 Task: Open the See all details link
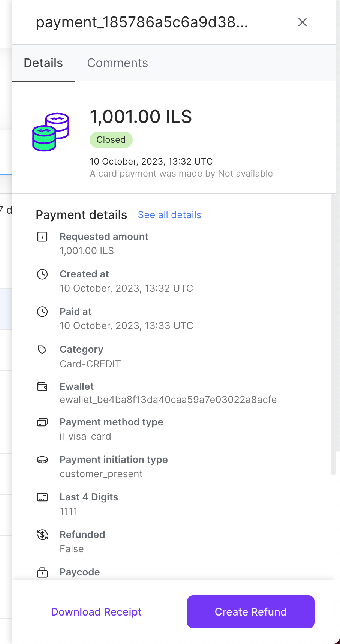[169, 215]
